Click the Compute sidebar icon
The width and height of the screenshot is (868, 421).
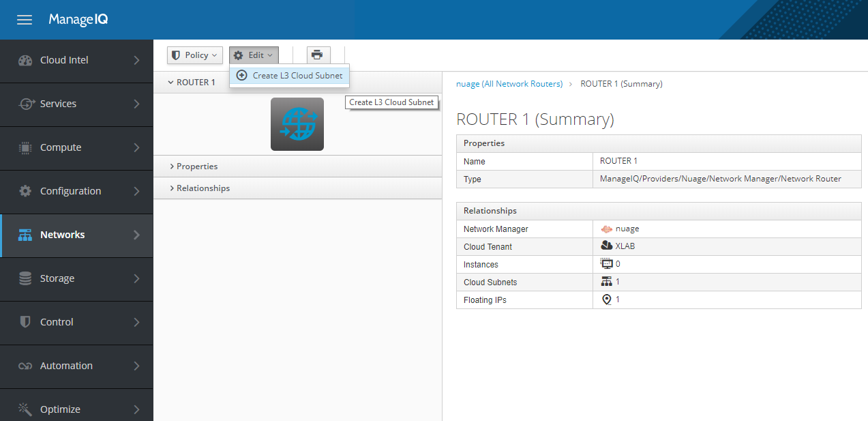[25, 147]
